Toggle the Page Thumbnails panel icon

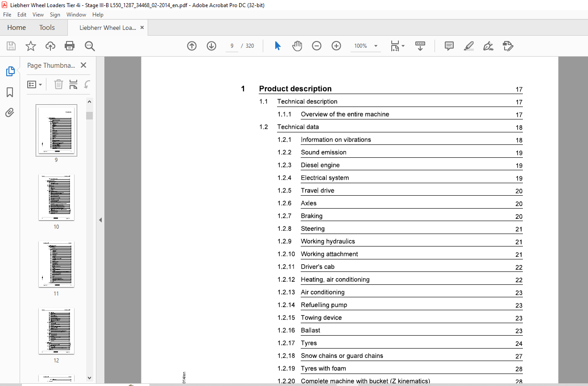10,71
